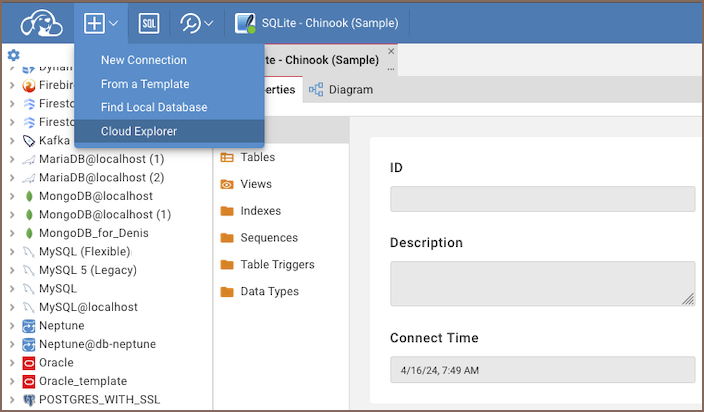Click the Description text area
The width and height of the screenshot is (704, 412).
click(542, 283)
